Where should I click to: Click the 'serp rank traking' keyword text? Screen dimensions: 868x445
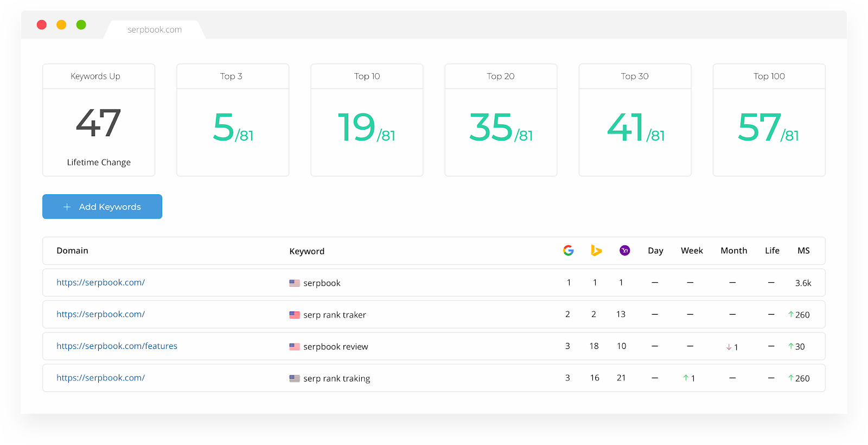pos(336,378)
